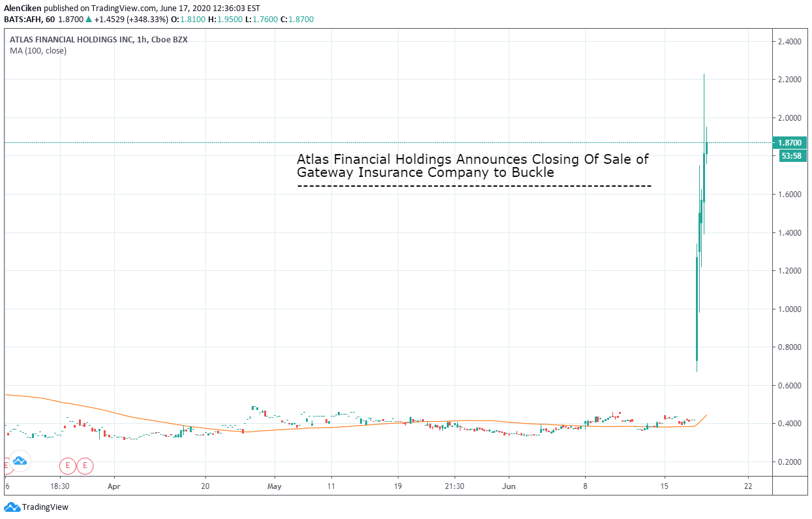
Task: Select the BATS:AFH, 60 symbol text
Action: tap(30, 20)
